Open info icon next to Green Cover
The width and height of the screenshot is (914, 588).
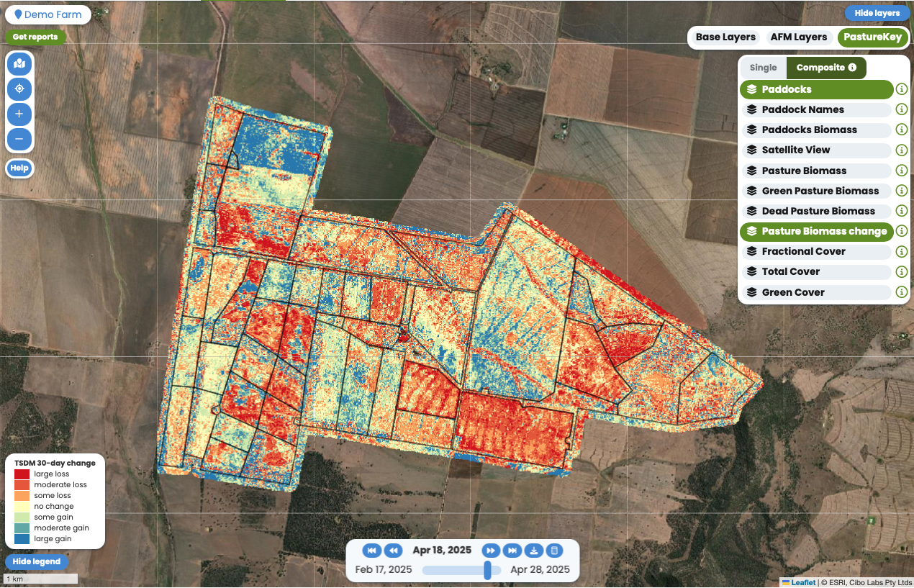pos(901,292)
